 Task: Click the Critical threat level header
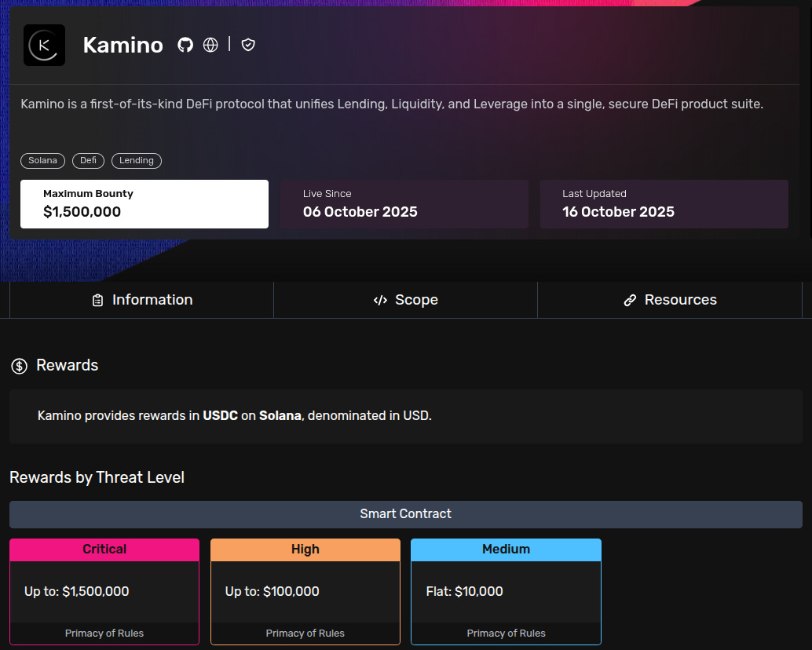pos(104,550)
